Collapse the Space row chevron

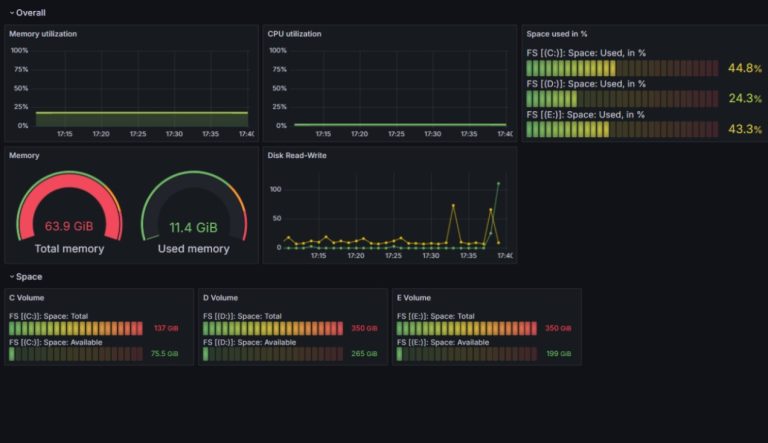point(11,276)
